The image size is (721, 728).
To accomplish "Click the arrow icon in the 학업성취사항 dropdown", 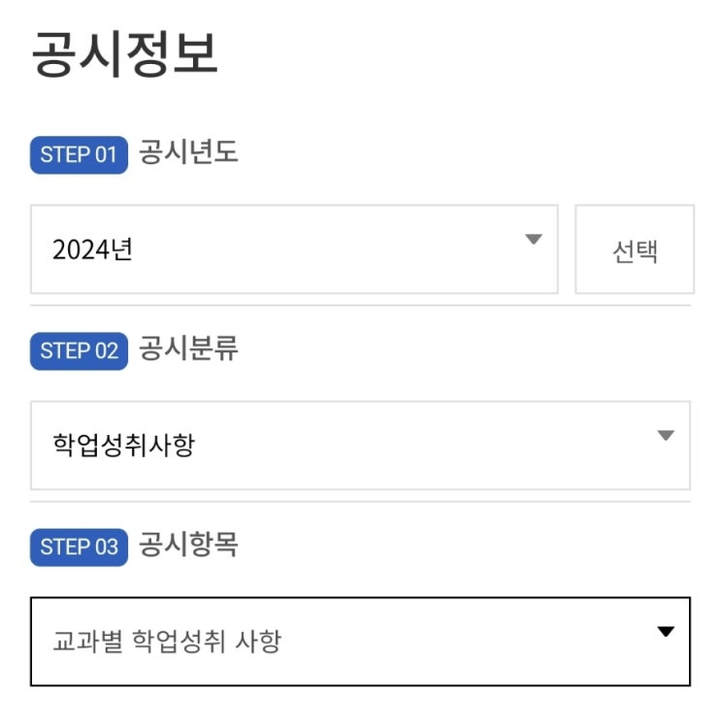I will (x=665, y=436).
